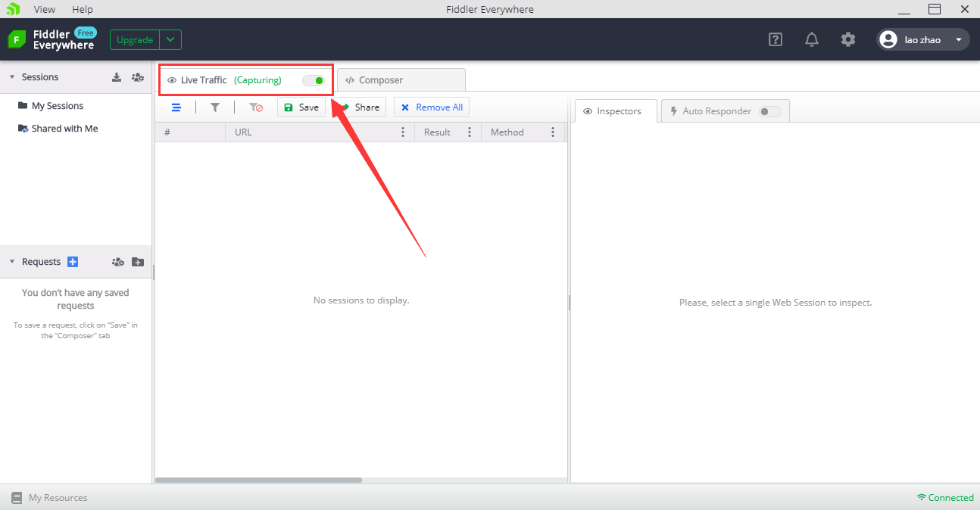
Task: Click the clear filters icon
Action: click(x=256, y=107)
